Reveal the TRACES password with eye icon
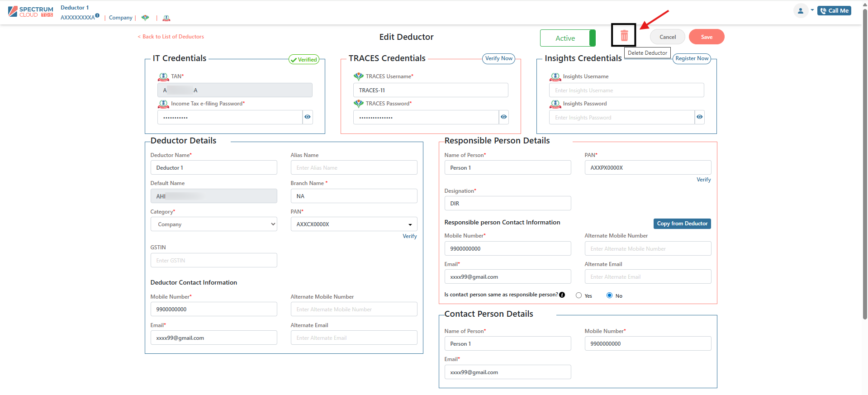Screen dimensions: 868x395 tap(503, 117)
